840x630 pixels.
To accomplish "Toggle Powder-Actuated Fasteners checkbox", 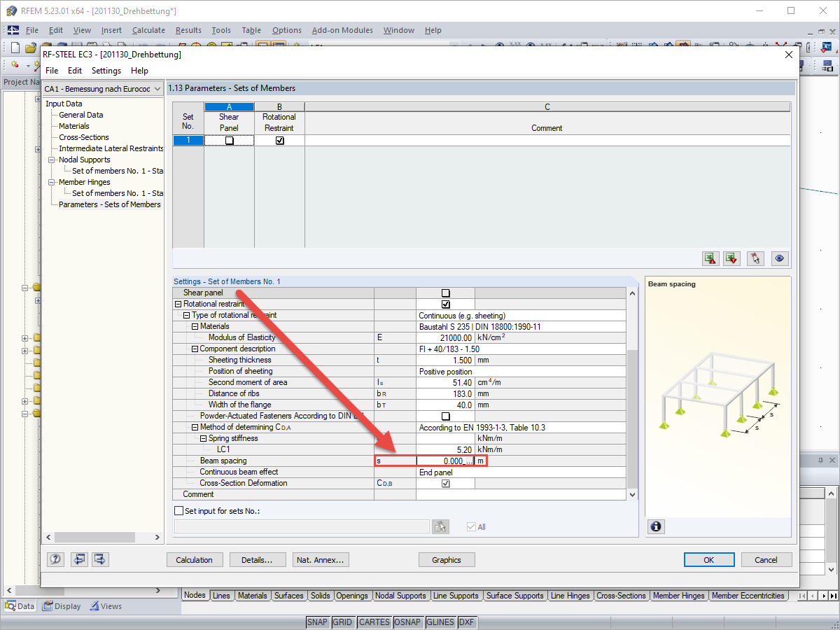I will (x=446, y=416).
